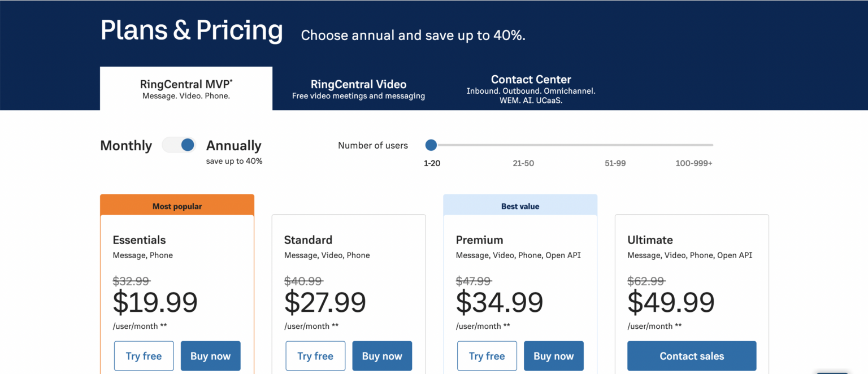The width and height of the screenshot is (868, 374).
Task: Click Try free for Essentials plan
Action: pos(144,356)
